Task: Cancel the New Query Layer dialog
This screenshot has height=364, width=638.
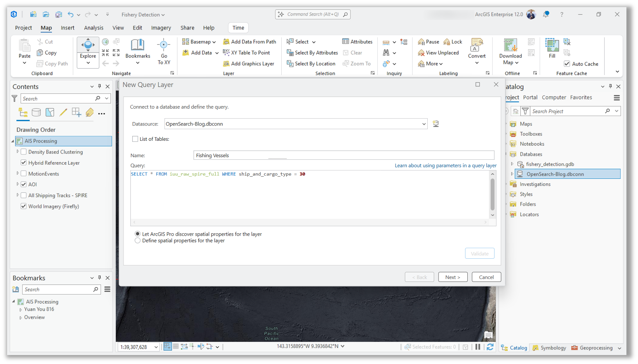Action: coord(486,277)
